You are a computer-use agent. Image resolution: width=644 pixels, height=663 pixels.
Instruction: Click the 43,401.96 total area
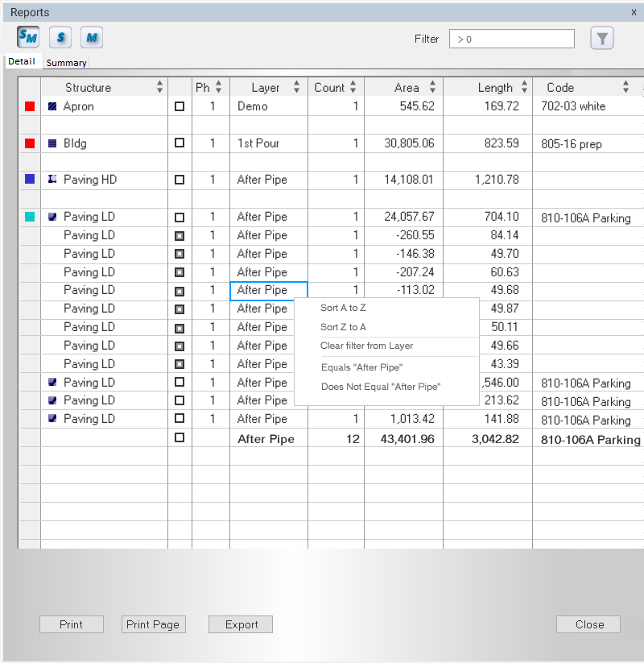tap(407, 439)
